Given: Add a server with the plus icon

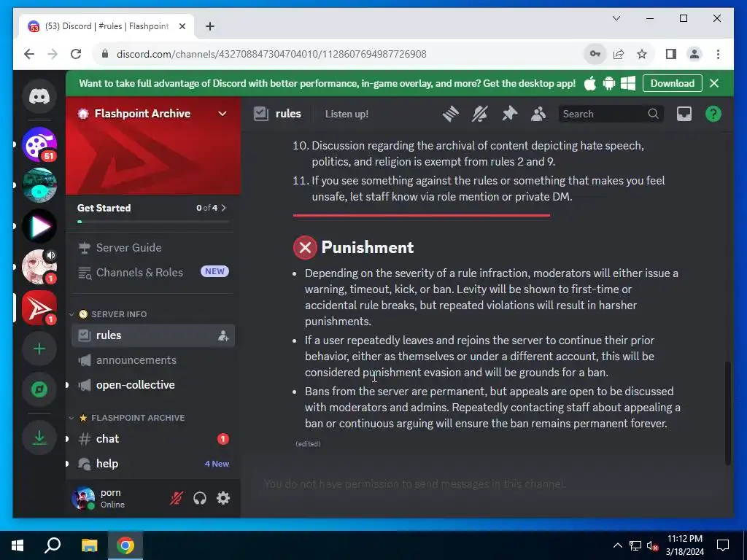Looking at the screenshot, I should coord(39,349).
